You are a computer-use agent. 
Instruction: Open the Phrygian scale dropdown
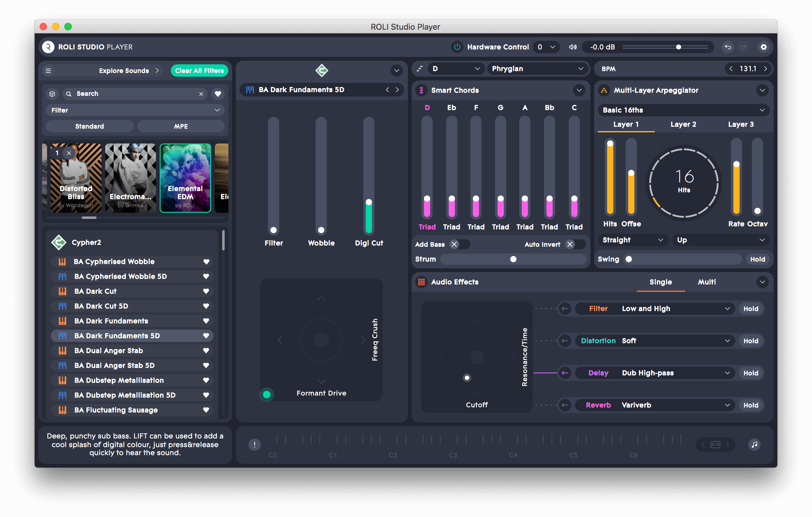(x=537, y=69)
